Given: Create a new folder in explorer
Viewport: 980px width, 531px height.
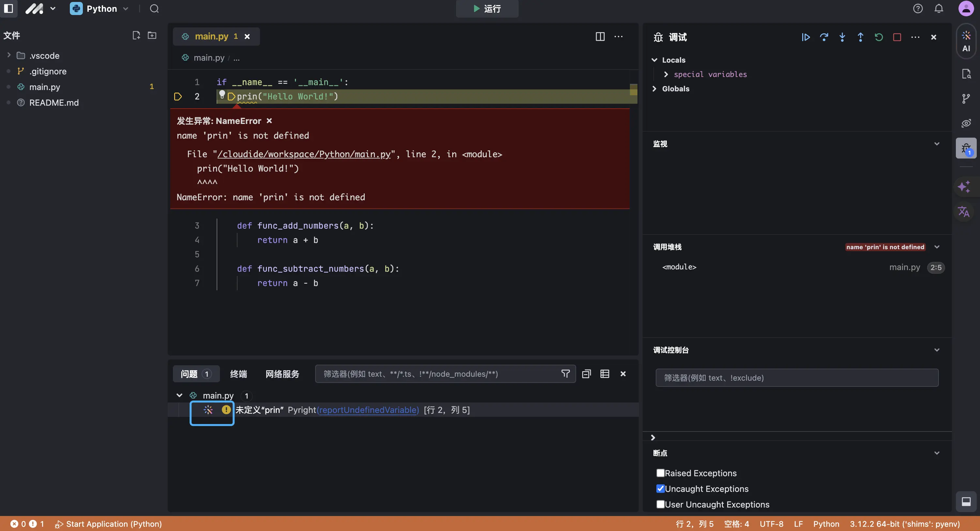Looking at the screenshot, I should point(152,35).
